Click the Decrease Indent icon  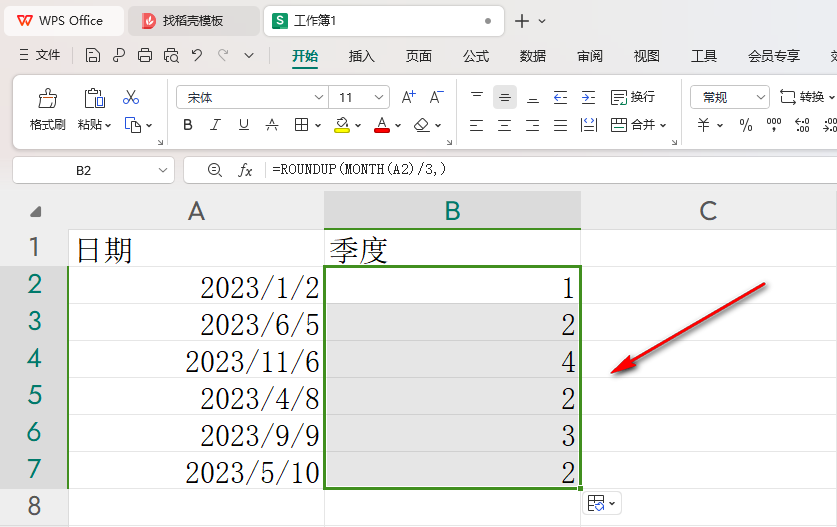coord(560,97)
